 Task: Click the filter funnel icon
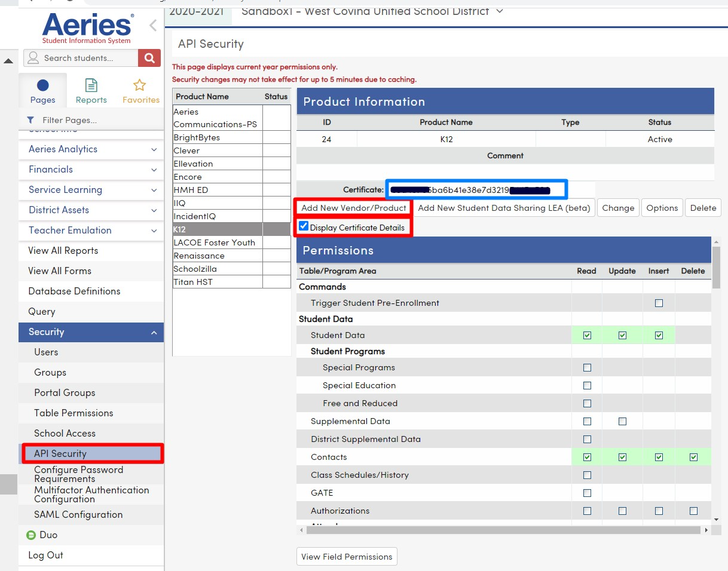(x=31, y=120)
